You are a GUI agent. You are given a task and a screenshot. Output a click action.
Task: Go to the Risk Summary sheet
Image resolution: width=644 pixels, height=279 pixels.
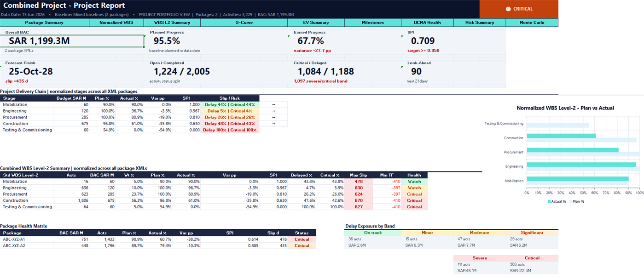click(480, 23)
